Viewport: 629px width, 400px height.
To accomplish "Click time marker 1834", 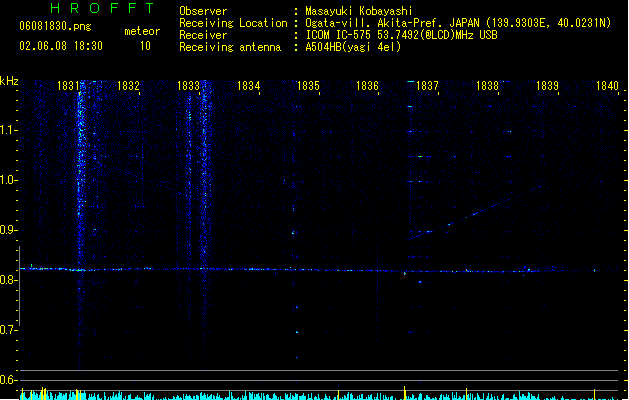I will click(248, 86).
